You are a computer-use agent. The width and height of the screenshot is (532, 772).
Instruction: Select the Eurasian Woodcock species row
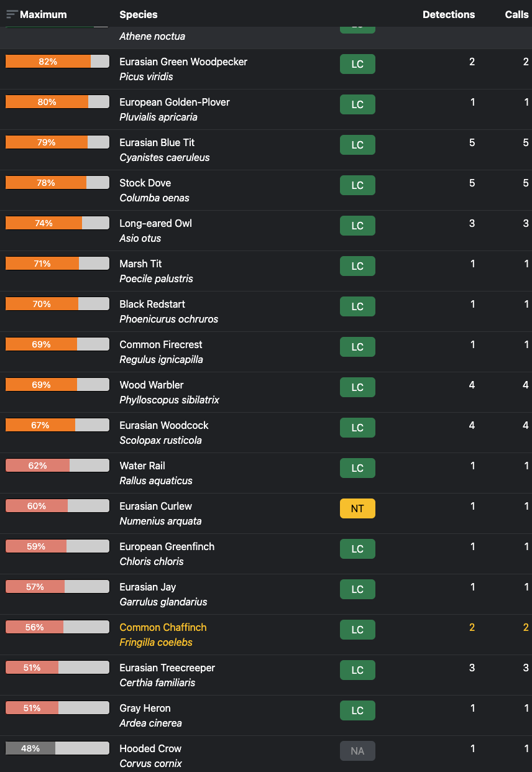pyautogui.click(x=163, y=425)
